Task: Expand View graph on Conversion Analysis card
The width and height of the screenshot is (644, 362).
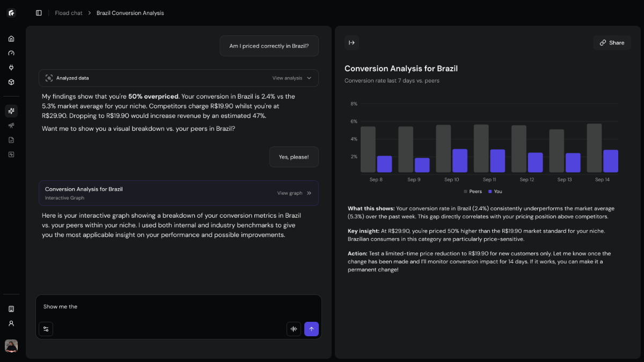Action: point(294,193)
